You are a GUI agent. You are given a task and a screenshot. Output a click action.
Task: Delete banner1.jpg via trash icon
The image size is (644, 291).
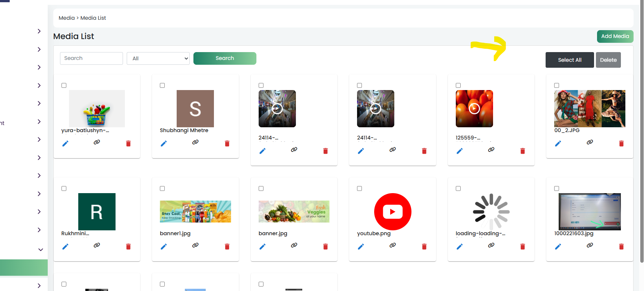tap(227, 247)
